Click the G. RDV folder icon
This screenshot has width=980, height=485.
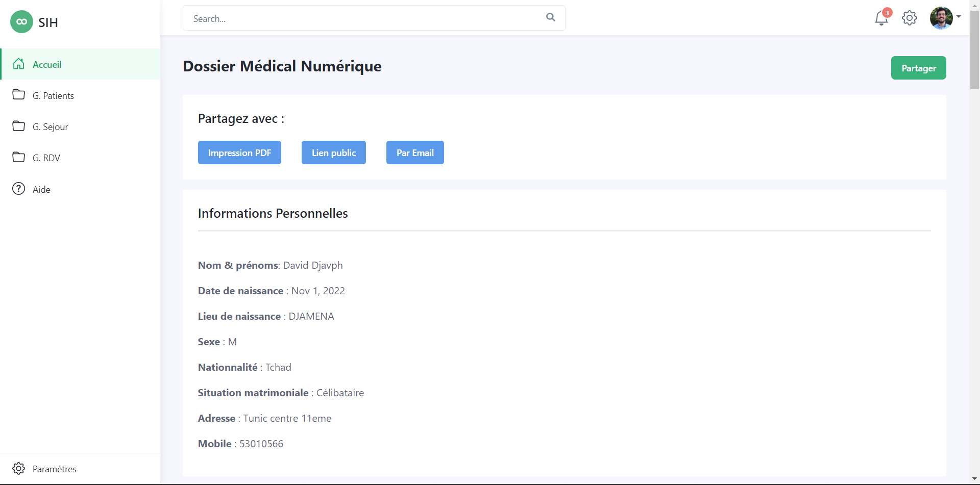(x=19, y=157)
